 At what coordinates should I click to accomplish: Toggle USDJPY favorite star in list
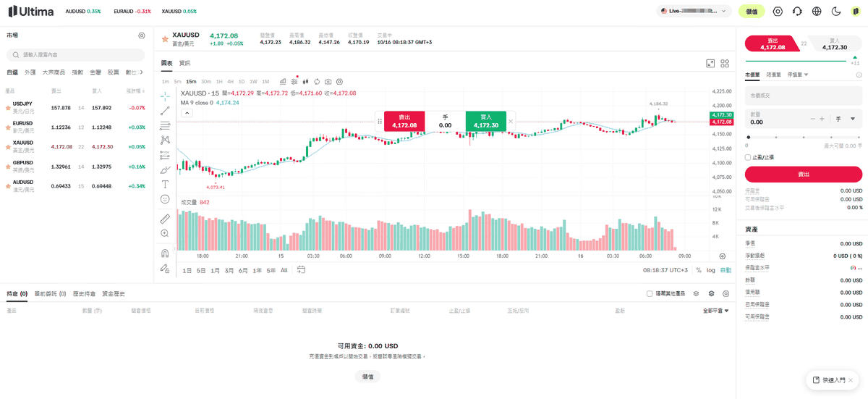coord(9,107)
